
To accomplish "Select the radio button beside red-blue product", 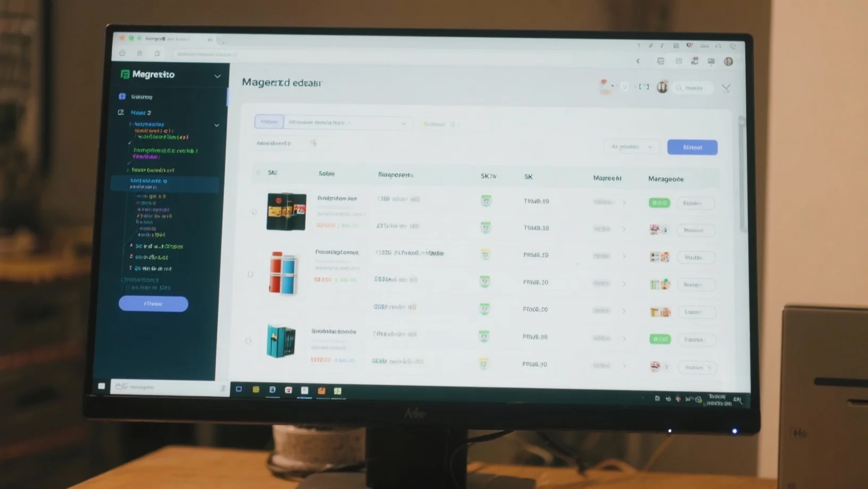I will tap(251, 274).
